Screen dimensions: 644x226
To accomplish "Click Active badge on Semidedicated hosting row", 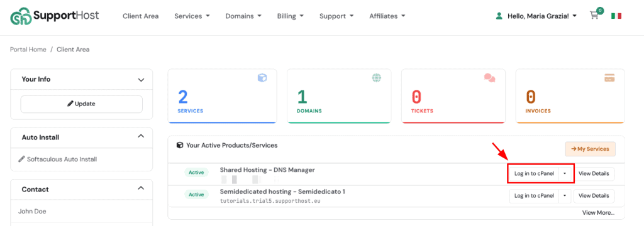I will click(196, 195).
